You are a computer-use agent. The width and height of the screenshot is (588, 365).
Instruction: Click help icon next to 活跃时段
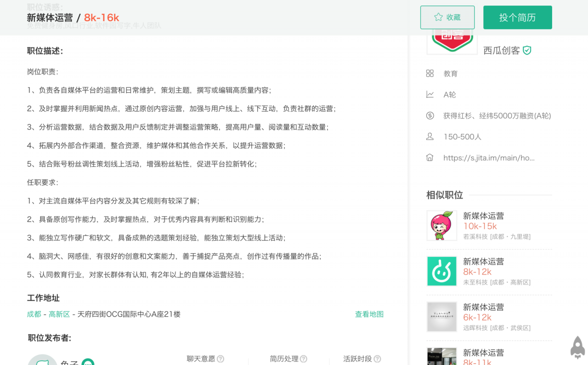(377, 359)
